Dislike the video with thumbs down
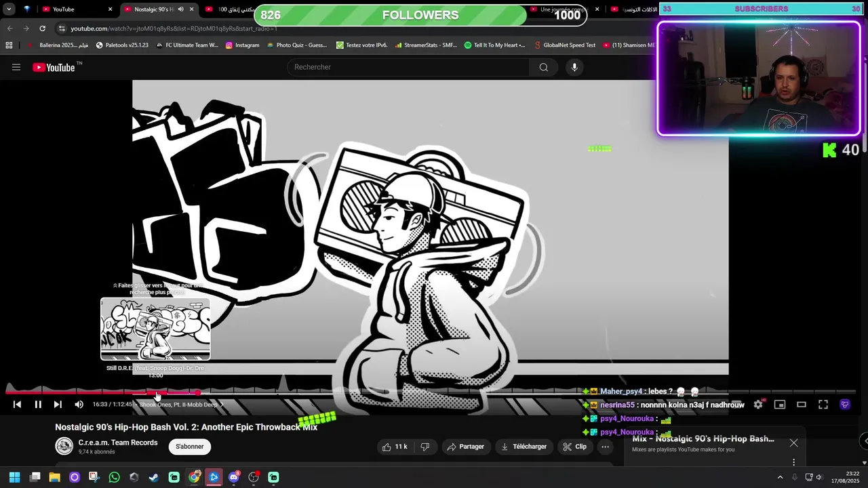This screenshot has width=868, height=488. tap(425, 447)
